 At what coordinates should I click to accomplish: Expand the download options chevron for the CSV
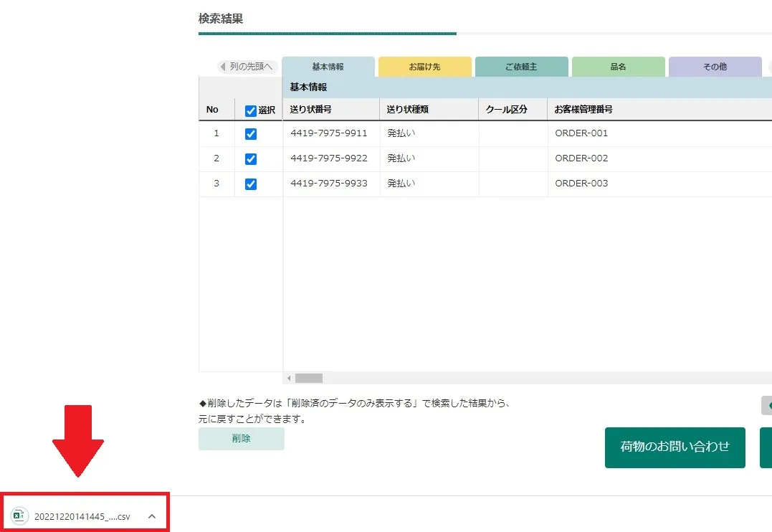(151, 516)
